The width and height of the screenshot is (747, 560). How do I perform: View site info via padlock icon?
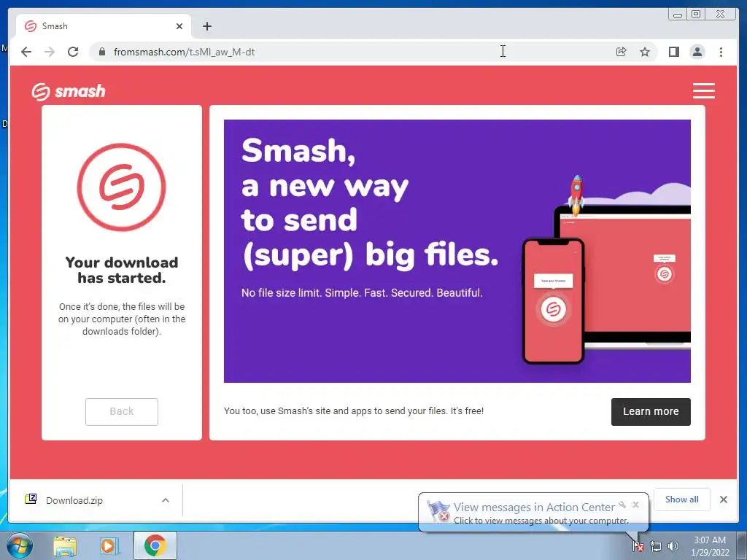coord(101,52)
